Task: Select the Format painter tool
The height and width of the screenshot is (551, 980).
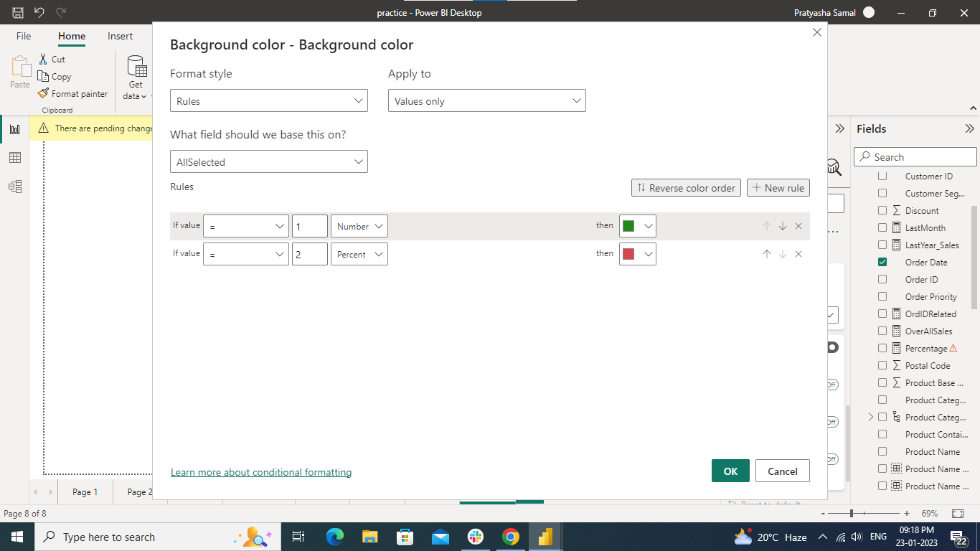Action: click(72, 93)
